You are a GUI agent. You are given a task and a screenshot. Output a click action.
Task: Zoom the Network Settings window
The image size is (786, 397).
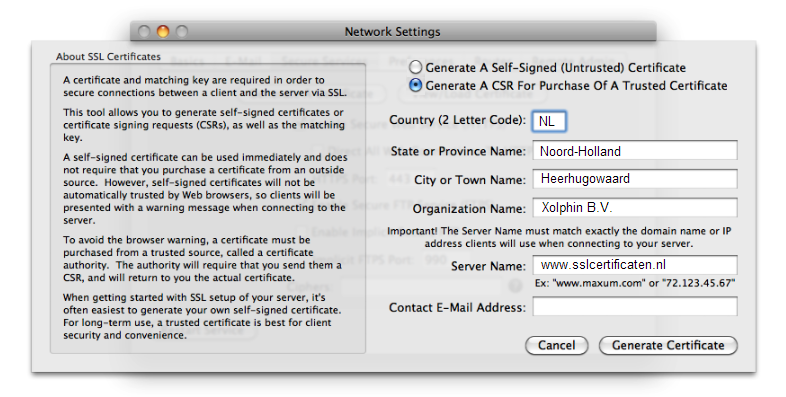[x=181, y=32]
